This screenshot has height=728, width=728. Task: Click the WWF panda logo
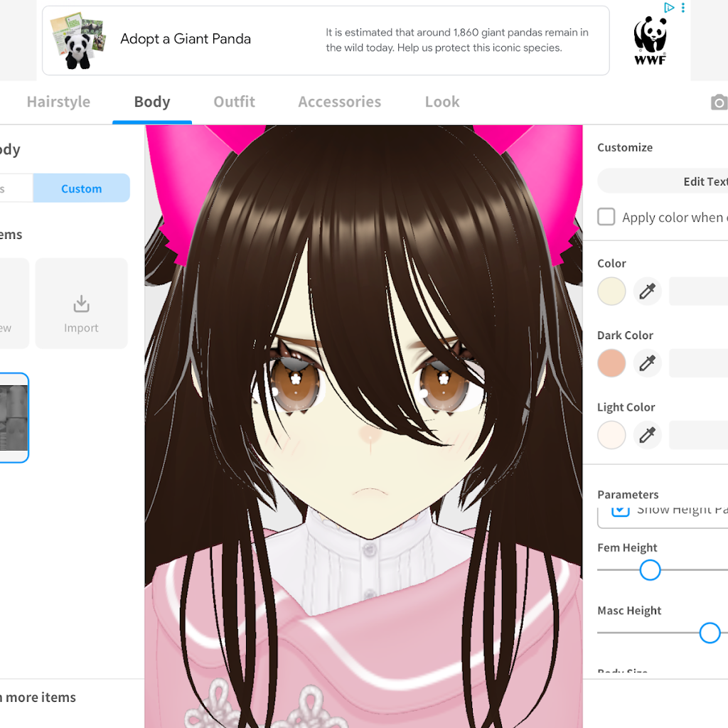[x=650, y=41]
